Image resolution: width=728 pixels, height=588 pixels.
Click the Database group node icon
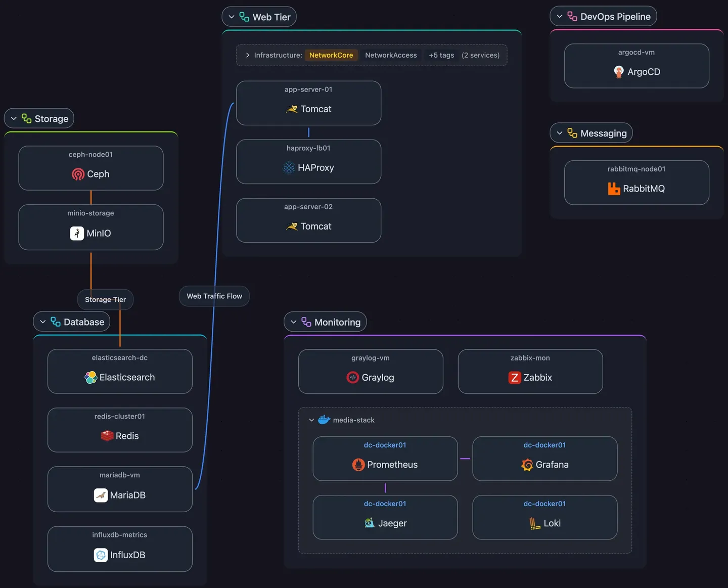tap(56, 322)
